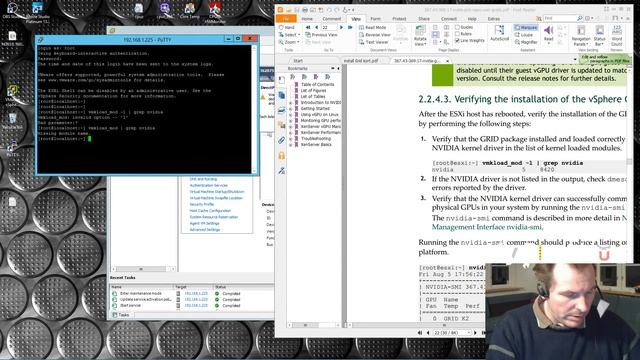
Task: Open Text Viewer in Foxit
Action: coord(373,42)
